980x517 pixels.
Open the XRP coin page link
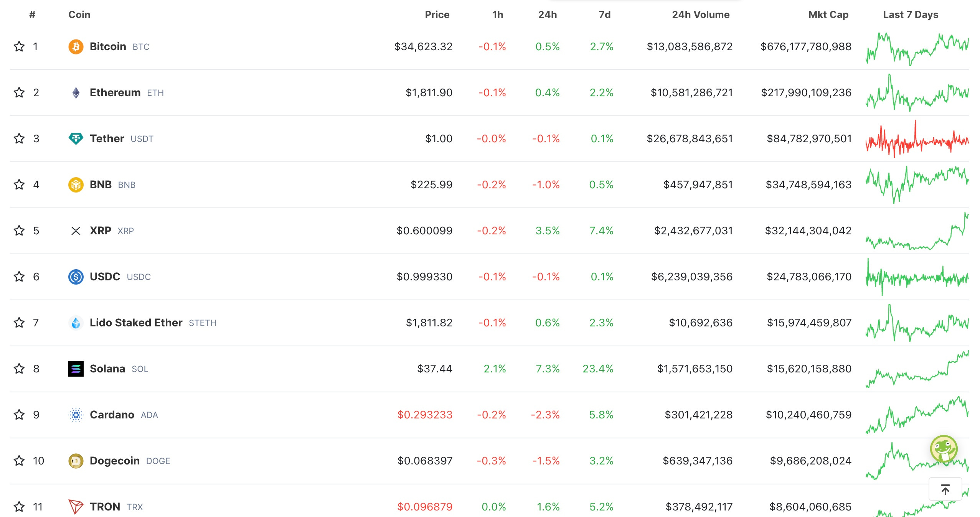coord(112,231)
